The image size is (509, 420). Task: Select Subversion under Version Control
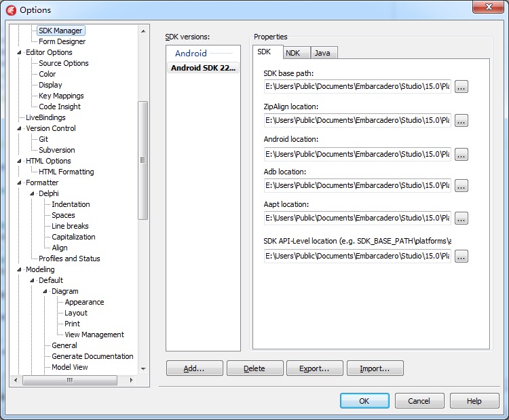[x=57, y=150]
